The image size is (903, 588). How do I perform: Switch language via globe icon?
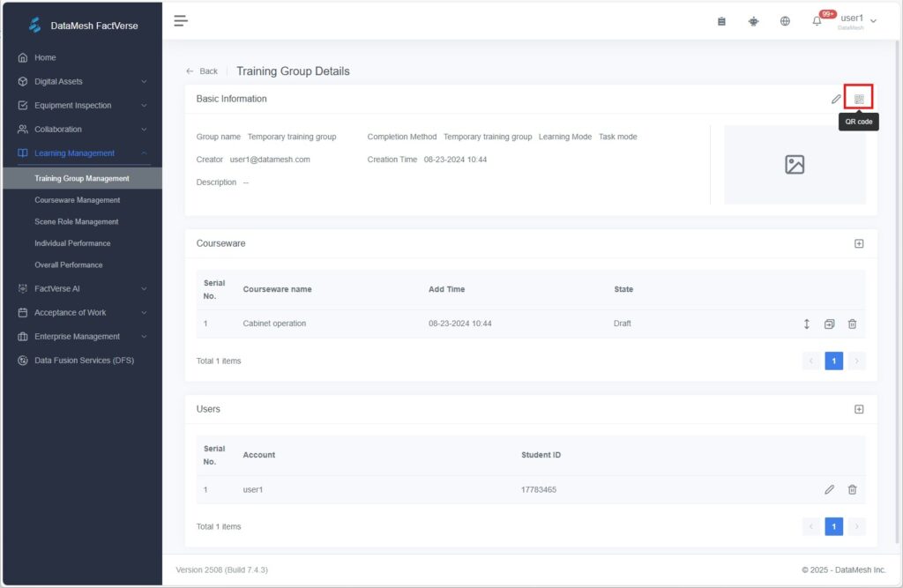click(x=785, y=21)
